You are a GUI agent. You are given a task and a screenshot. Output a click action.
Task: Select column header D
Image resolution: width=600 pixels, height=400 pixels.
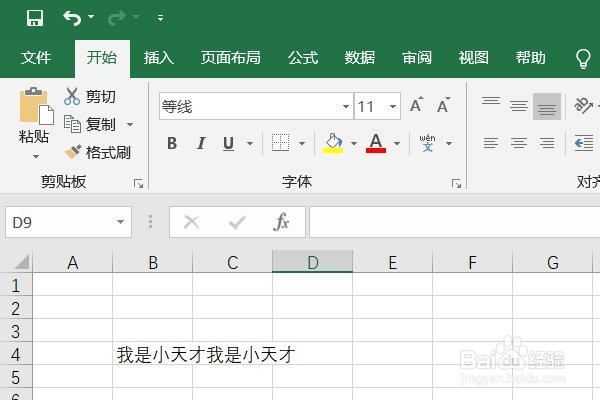pos(312,262)
